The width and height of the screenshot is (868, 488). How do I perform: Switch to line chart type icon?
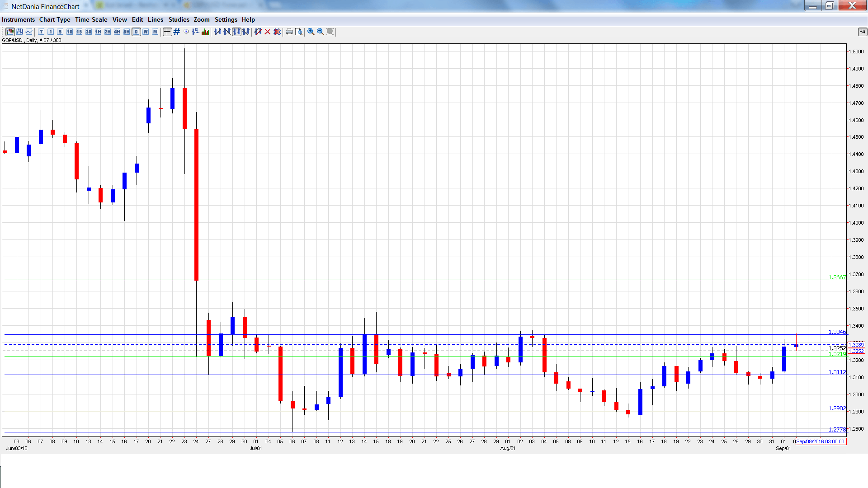coord(29,32)
